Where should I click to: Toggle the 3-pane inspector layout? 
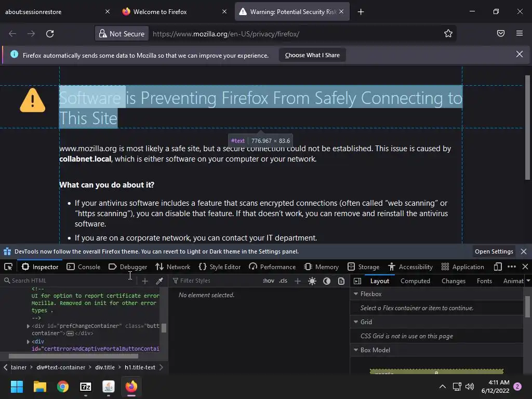pyautogui.click(x=357, y=281)
